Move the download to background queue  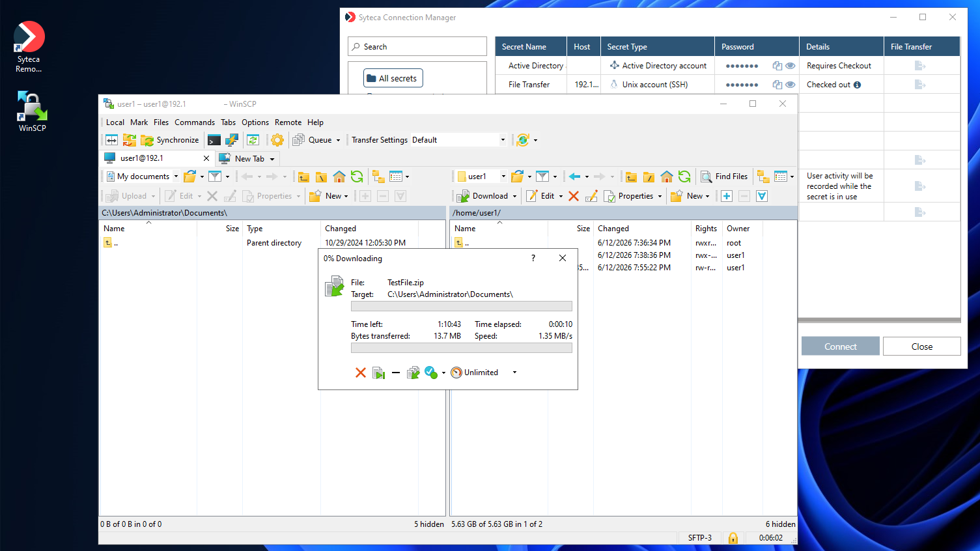[413, 373]
